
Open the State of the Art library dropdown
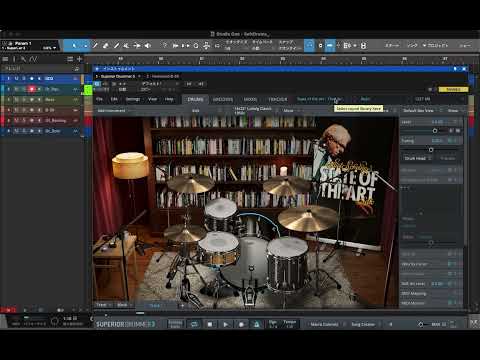coord(319,99)
